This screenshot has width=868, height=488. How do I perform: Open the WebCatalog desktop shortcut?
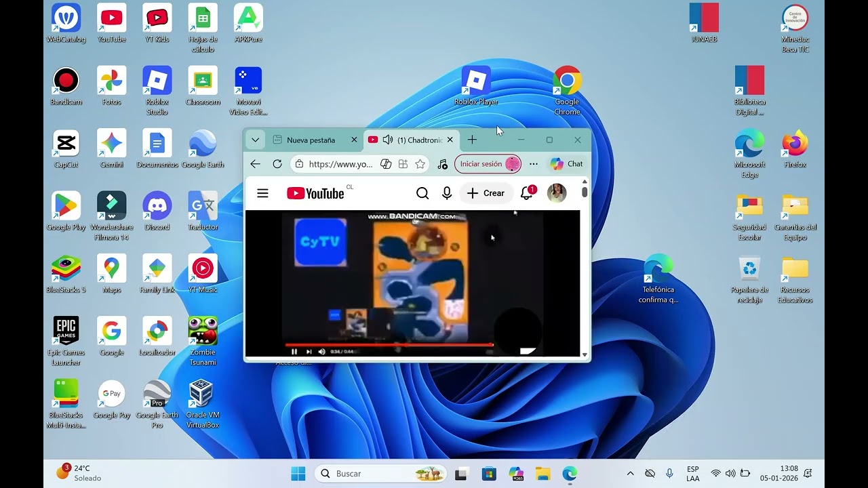pyautogui.click(x=66, y=24)
